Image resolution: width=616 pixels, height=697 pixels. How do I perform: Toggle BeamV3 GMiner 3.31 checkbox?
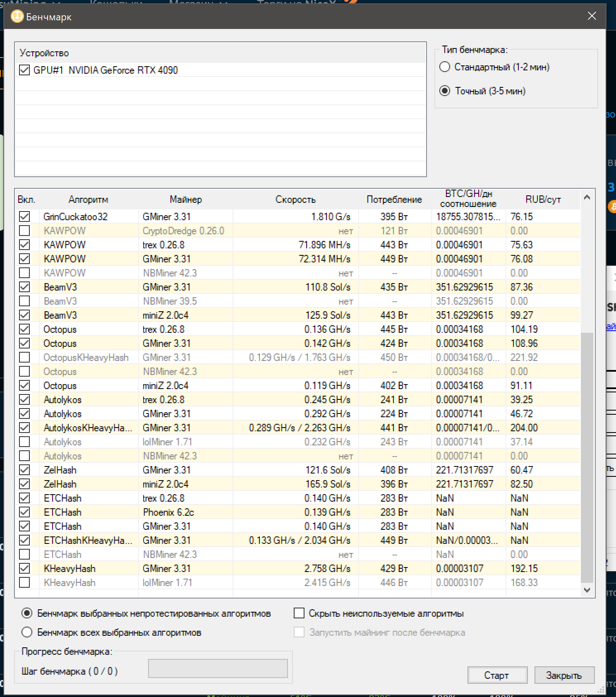click(24, 287)
